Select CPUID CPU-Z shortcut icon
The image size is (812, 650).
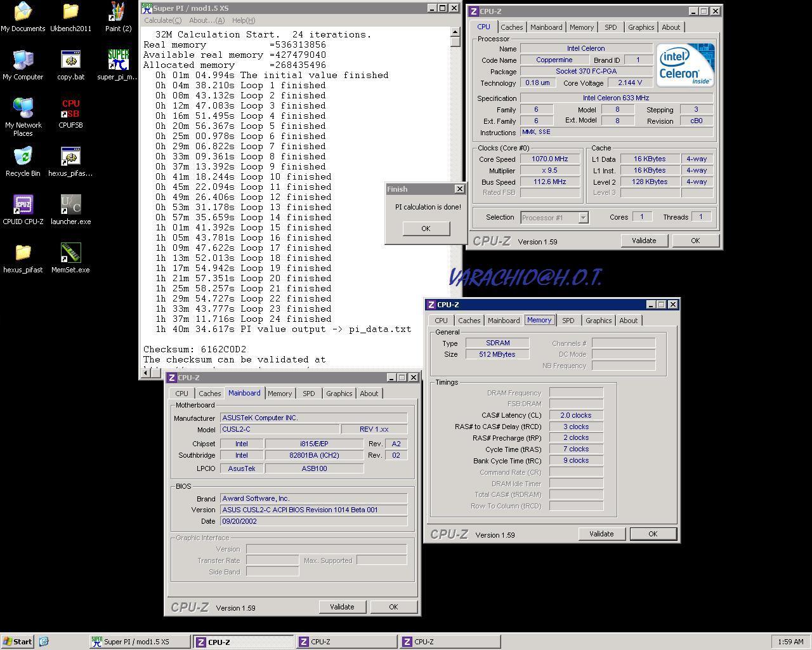coord(23,210)
